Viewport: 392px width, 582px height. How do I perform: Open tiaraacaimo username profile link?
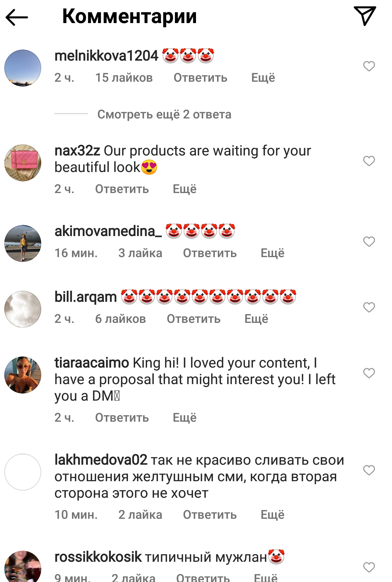[92, 363]
